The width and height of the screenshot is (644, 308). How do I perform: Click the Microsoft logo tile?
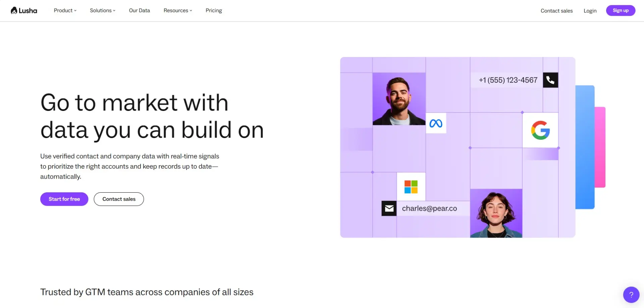(x=411, y=187)
